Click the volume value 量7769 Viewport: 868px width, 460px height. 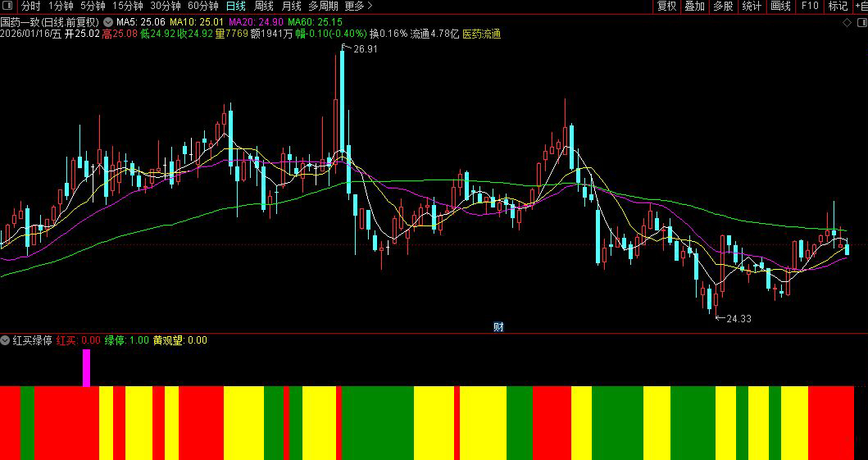(231, 34)
